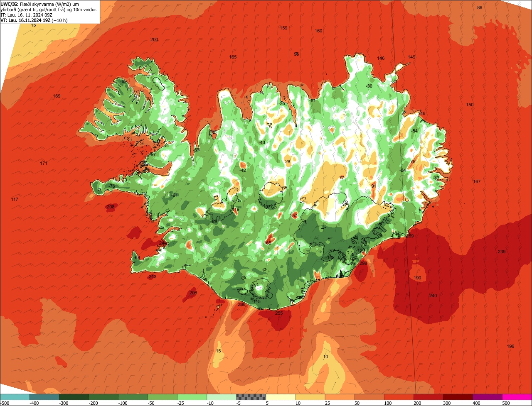The image size is (532, 406).
Task: Click the '255' value at the south coast
Action: [x=279, y=313]
